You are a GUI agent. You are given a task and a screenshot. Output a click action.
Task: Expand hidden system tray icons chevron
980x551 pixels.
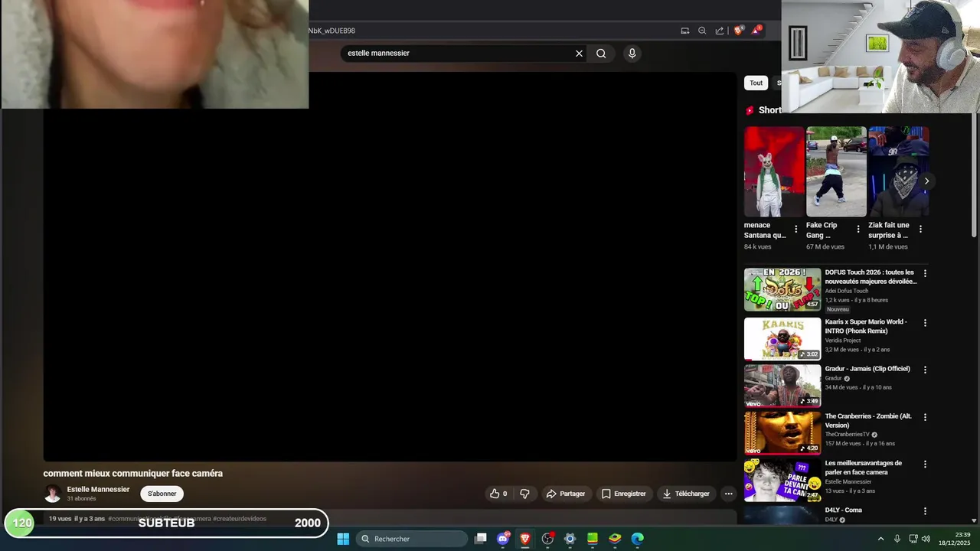[x=880, y=539]
